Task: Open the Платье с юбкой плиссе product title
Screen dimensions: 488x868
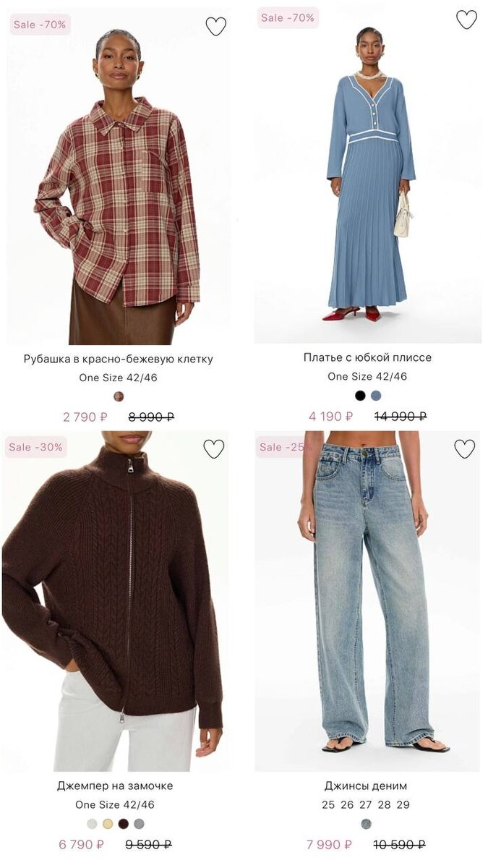Action: [x=367, y=357]
